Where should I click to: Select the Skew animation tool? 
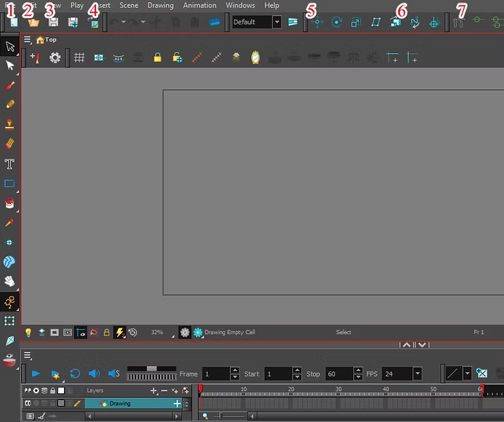coord(376,22)
